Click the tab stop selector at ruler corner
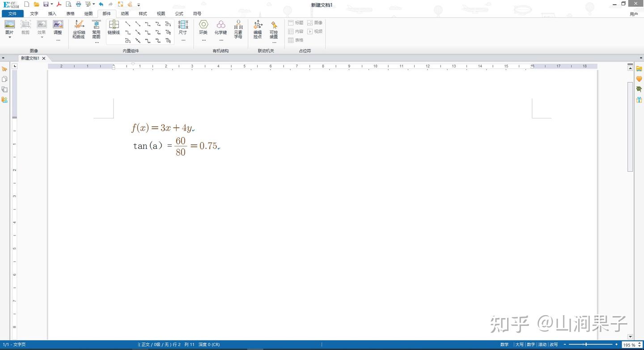644x350 pixels. (x=15, y=66)
